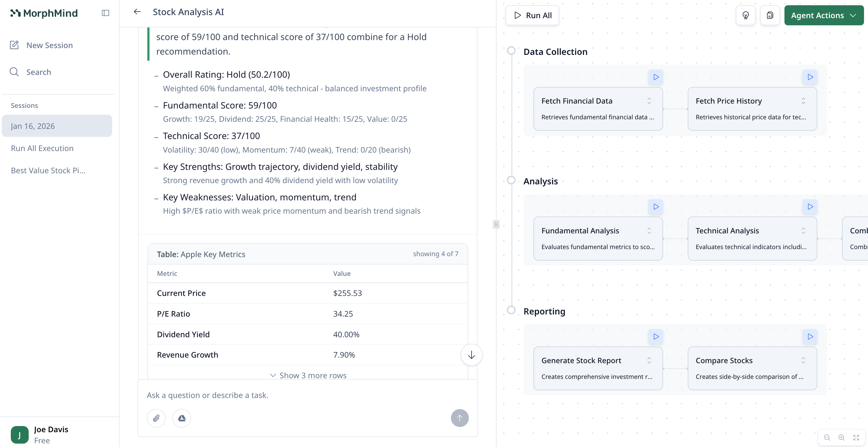868x447 pixels.
Task: Open the Agent Actions dropdown
Action: tap(824, 15)
